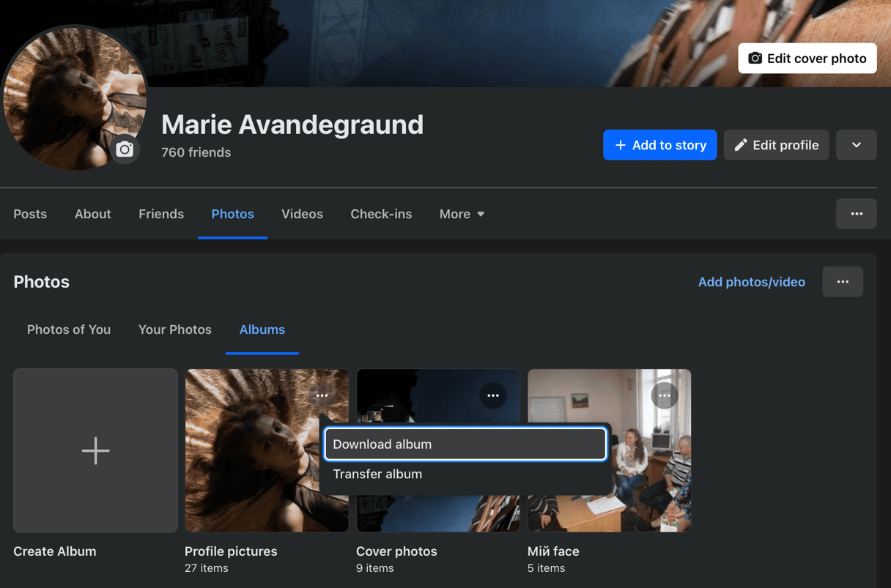Open options menu on Cover photos album
Screen dimensions: 891x588
[x=493, y=395]
